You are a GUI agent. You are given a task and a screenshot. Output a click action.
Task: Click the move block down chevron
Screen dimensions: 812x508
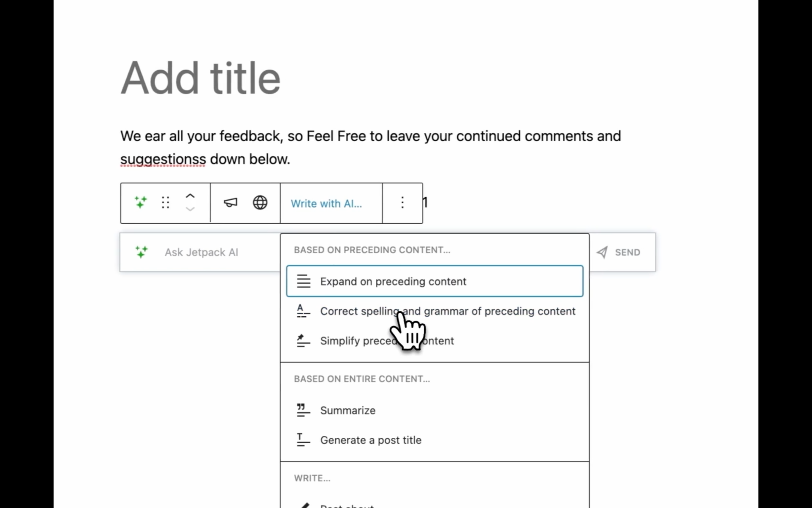click(x=190, y=210)
